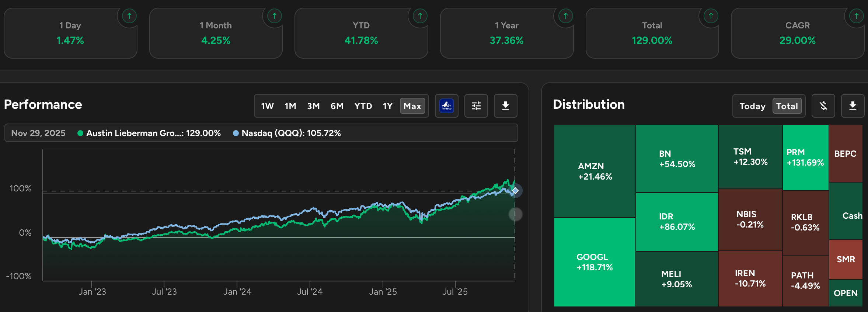Click the Jan '24 axis label

click(237, 292)
